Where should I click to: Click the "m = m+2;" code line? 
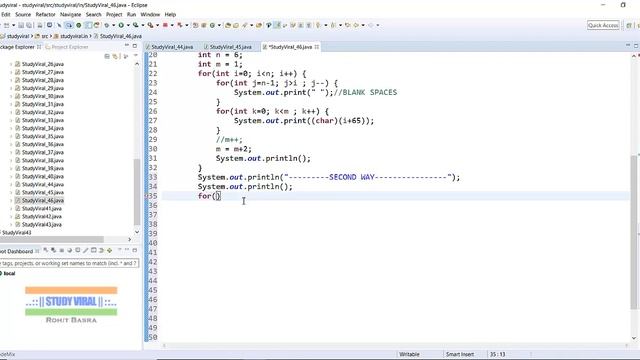point(234,149)
